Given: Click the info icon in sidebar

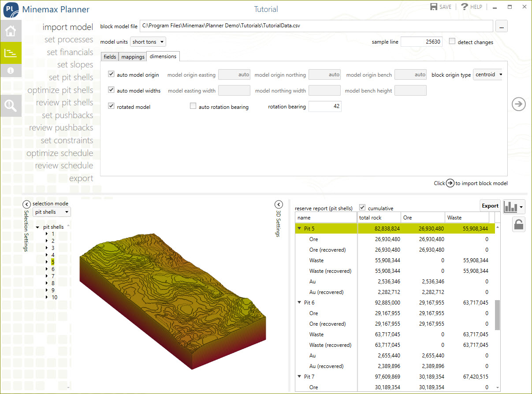Looking at the screenshot, I should tap(11, 71).
